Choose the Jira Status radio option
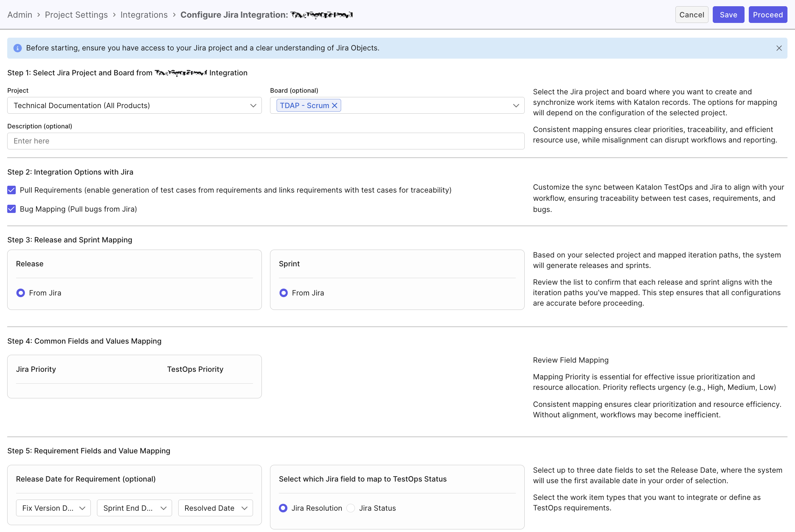 point(351,508)
